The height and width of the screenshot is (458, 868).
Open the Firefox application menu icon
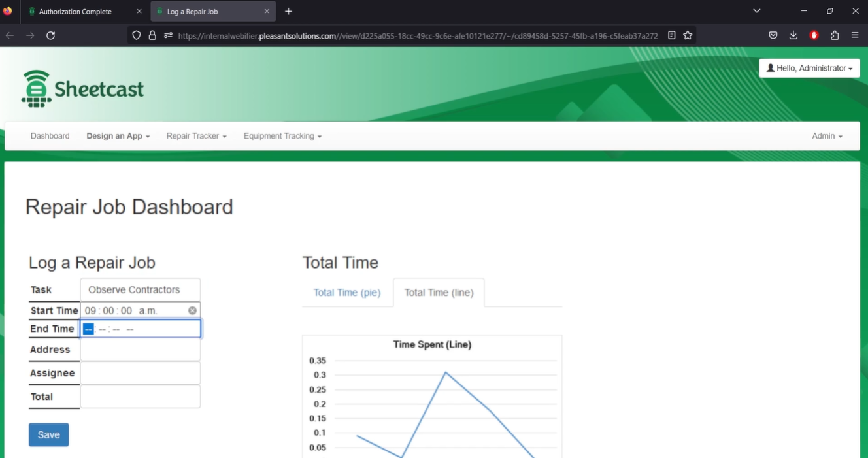click(855, 35)
